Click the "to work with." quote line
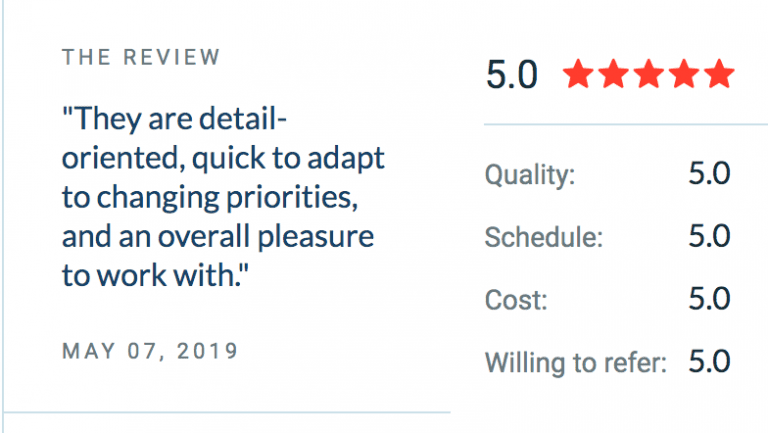The image size is (768, 433). (x=155, y=276)
